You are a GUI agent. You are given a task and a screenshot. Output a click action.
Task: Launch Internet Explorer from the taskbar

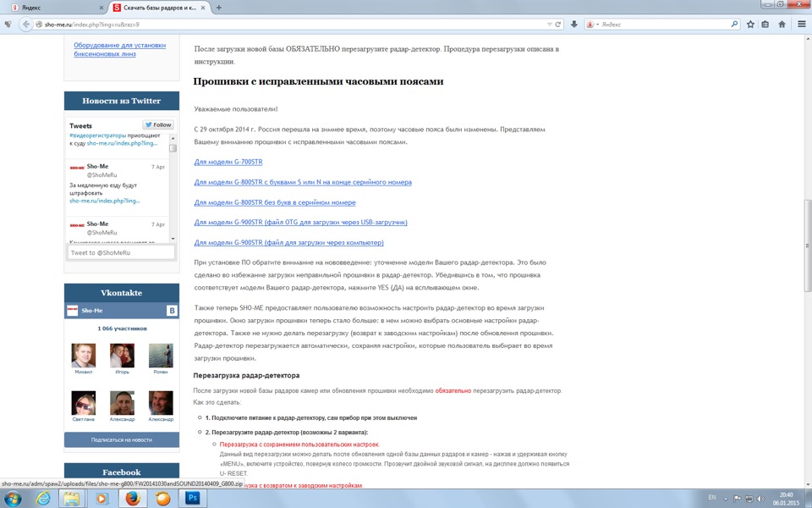tap(43, 498)
